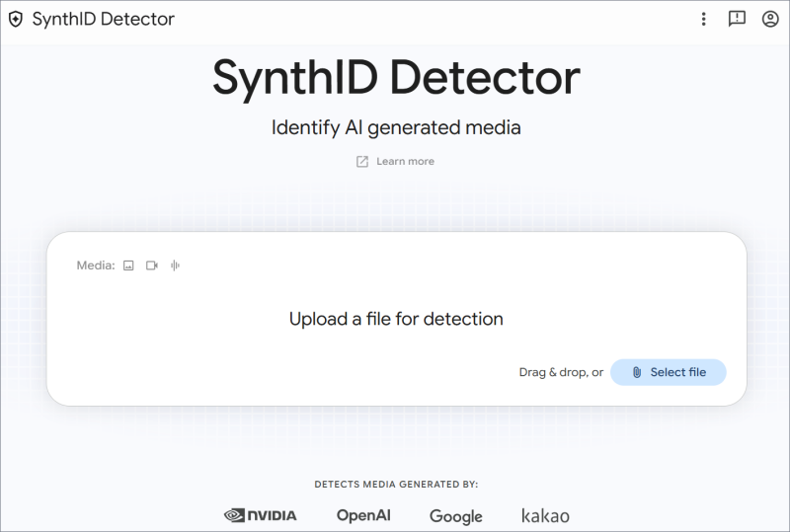This screenshot has width=790, height=532.
Task: Click the 'Identify AI generated media' subtitle
Action: click(396, 128)
